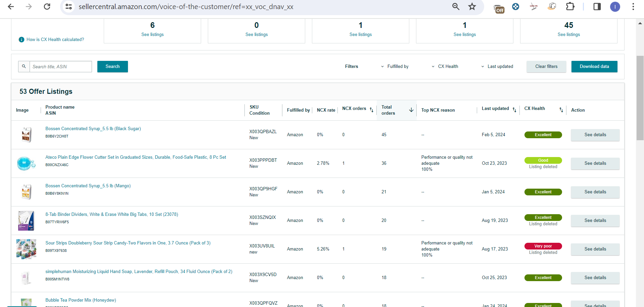
Task: Click Ateco Flower Cutter product thumbnail
Action: point(26,163)
